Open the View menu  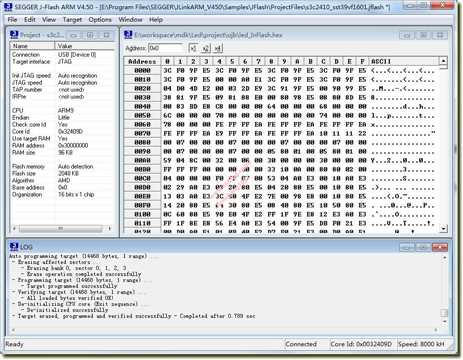49,20
